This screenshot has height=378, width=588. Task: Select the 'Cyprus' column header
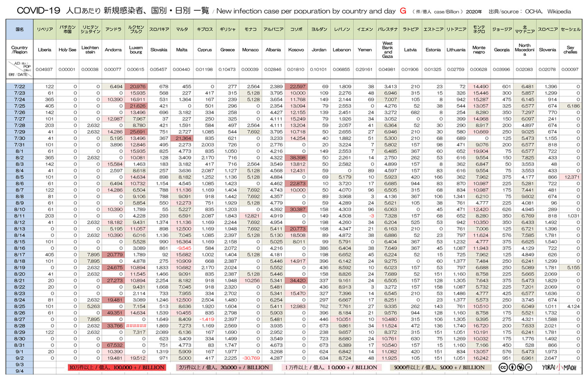coord(204,49)
